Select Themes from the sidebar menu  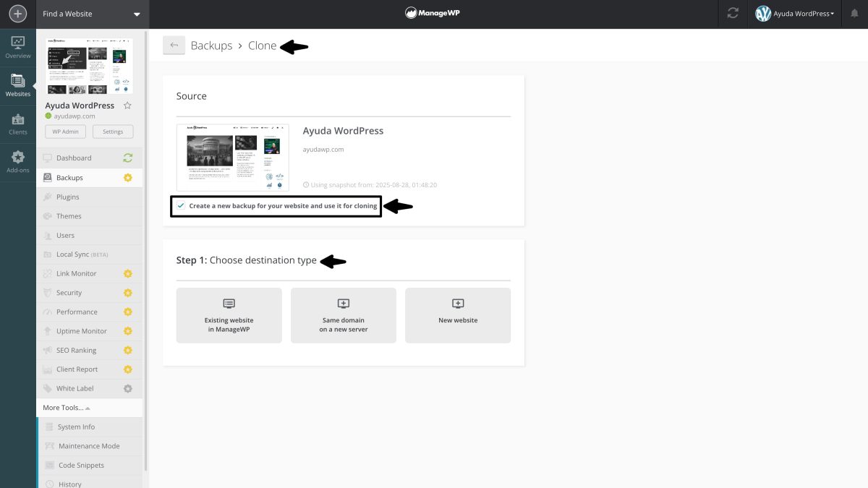coord(69,215)
